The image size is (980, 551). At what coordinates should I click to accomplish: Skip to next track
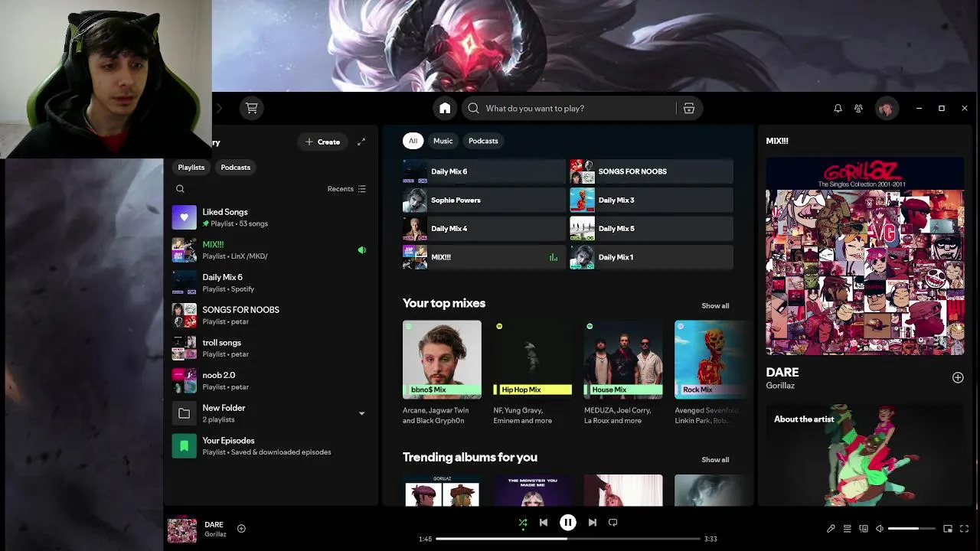pyautogui.click(x=592, y=523)
